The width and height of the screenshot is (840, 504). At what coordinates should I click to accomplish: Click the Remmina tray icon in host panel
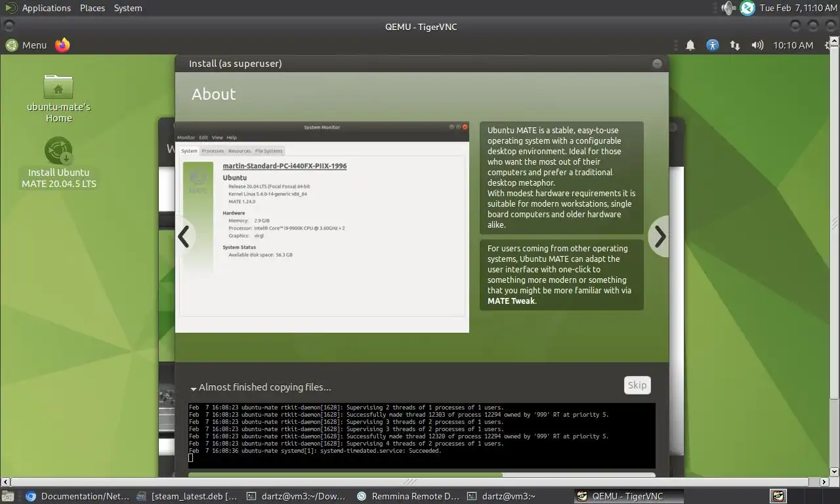(x=747, y=8)
